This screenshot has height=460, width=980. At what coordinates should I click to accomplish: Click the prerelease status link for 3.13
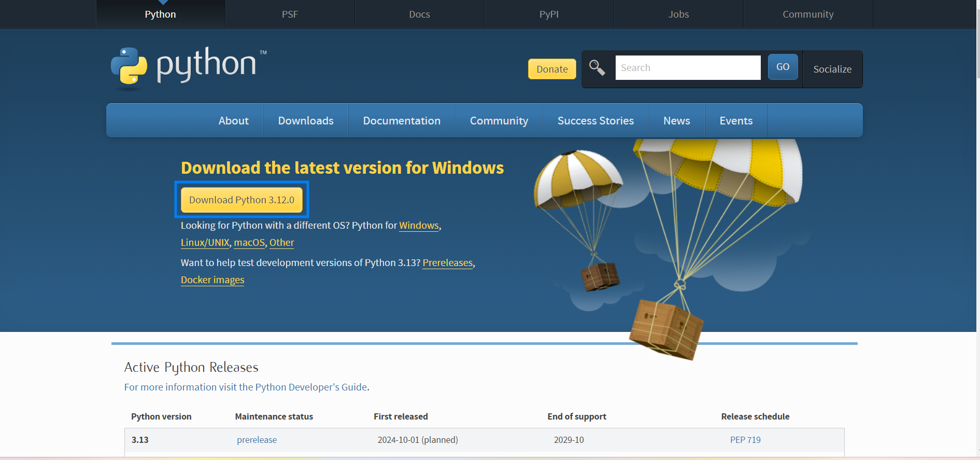(257, 440)
